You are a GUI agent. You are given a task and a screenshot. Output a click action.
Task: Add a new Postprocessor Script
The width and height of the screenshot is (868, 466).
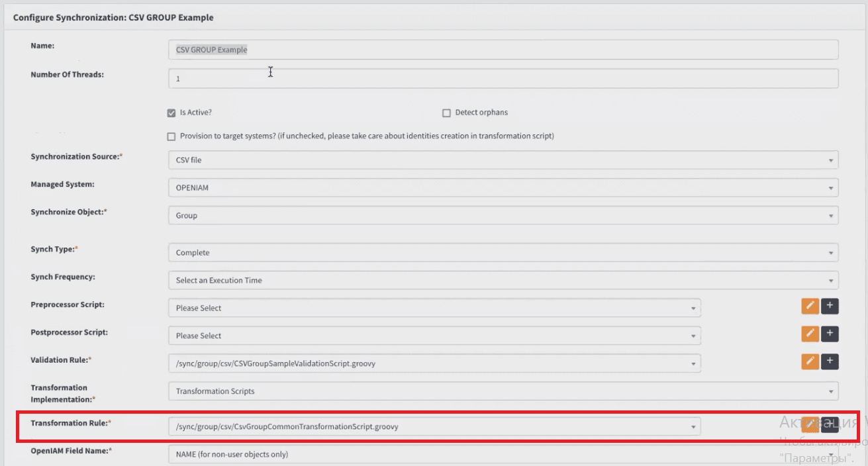click(x=830, y=334)
